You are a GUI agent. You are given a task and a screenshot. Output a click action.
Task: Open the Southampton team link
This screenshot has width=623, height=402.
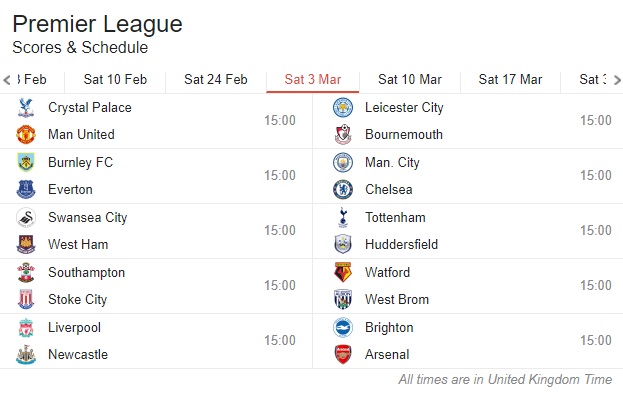coord(87,273)
